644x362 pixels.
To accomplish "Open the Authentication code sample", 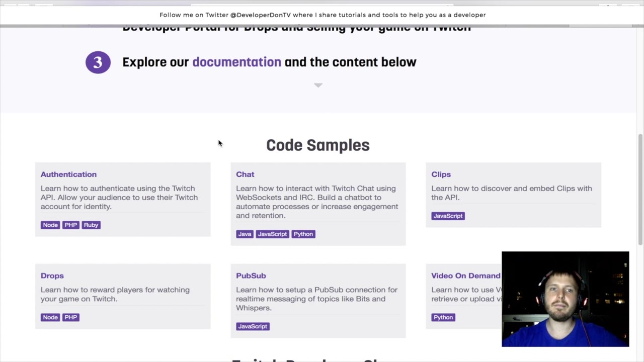I will pyautogui.click(x=68, y=174).
